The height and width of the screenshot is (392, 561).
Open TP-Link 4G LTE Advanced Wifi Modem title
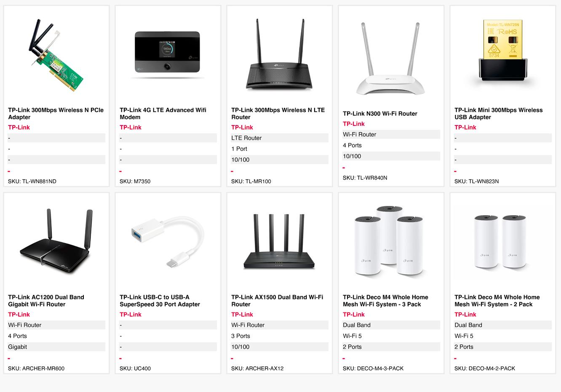[163, 114]
